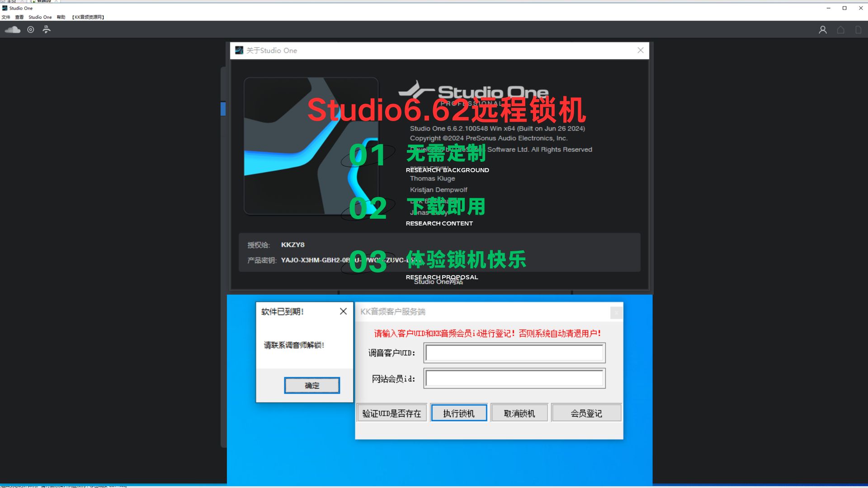Image resolution: width=868 pixels, height=488 pixels.
Task: Click the 会员登记 button
Action: tap(586, 413)
